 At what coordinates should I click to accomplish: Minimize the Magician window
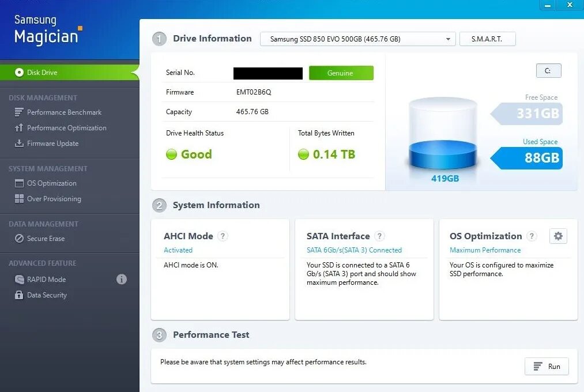(548, 5)
